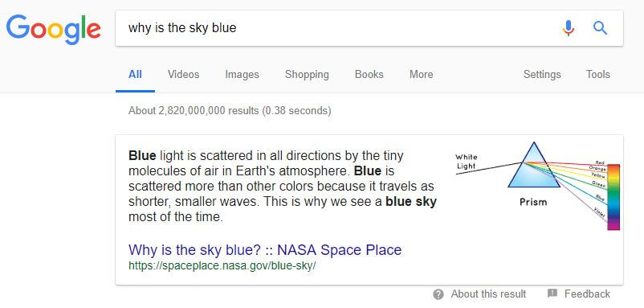Open the Tools filter options
This screenshot has height=308, width=644.
pos(597,75)
